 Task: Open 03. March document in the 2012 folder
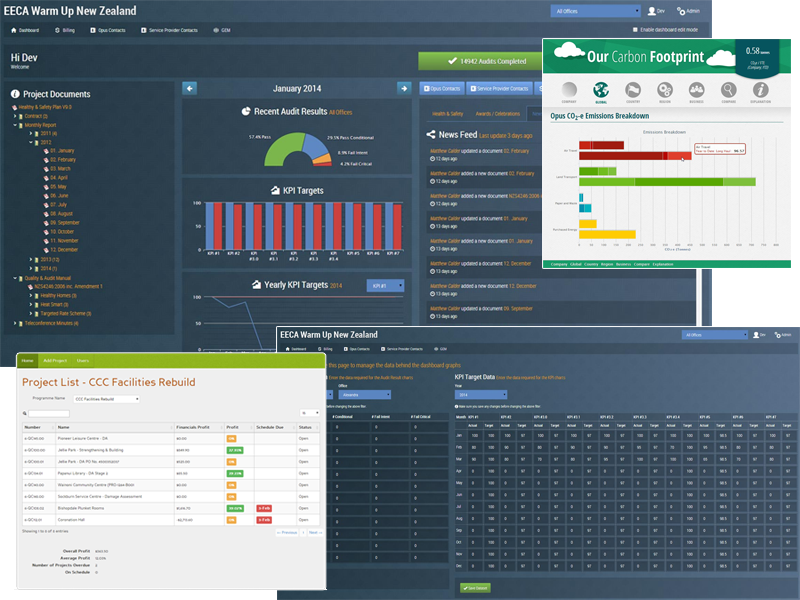[60, 169]
